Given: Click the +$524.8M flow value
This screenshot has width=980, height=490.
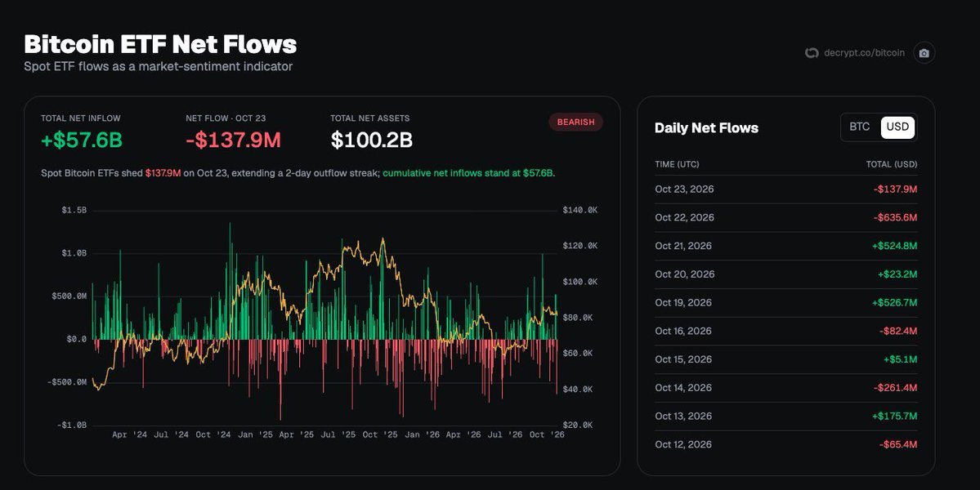Looking at the screenshot, I should click(x=894, y=246).
